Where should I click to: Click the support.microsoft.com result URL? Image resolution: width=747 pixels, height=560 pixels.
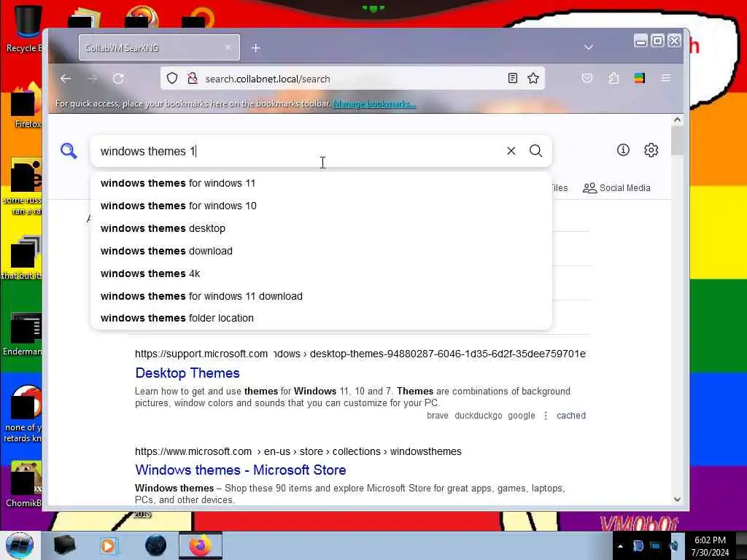point(360,354)
